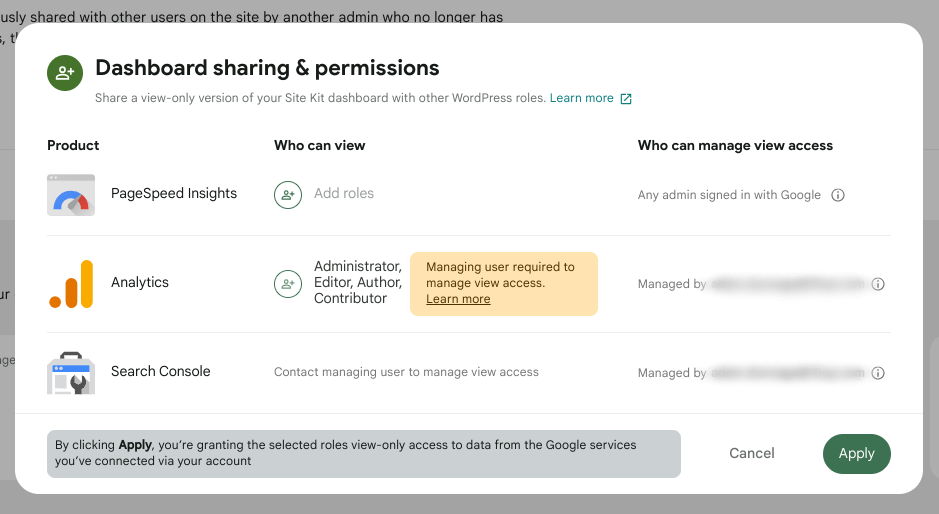This screenshot has width=939, height=514.
Task: Click the Analytics product label
Action: tap(140, 282)
